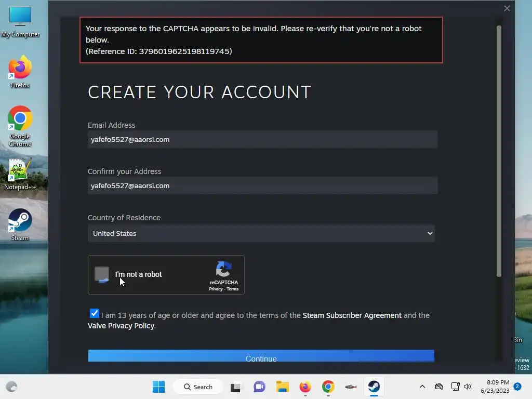Click the widgets icon in the taskbar's left corner
Viewport: 532px width, 399px height.
pos(11,387)
